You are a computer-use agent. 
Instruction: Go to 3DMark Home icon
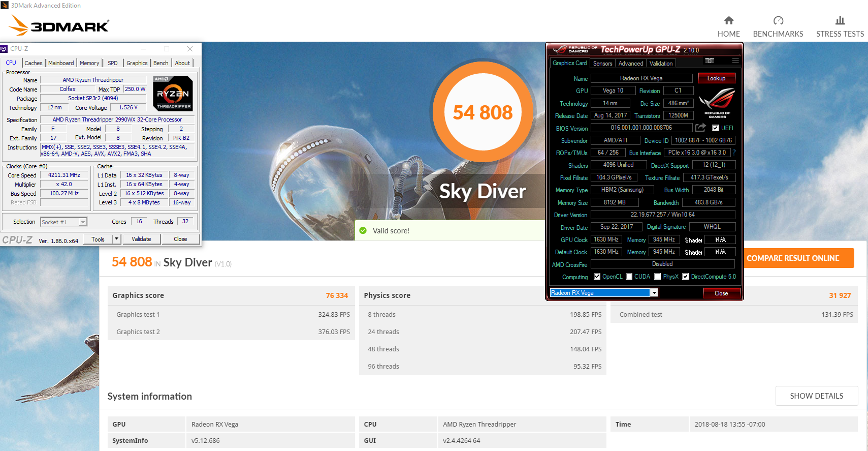(728, 21)
